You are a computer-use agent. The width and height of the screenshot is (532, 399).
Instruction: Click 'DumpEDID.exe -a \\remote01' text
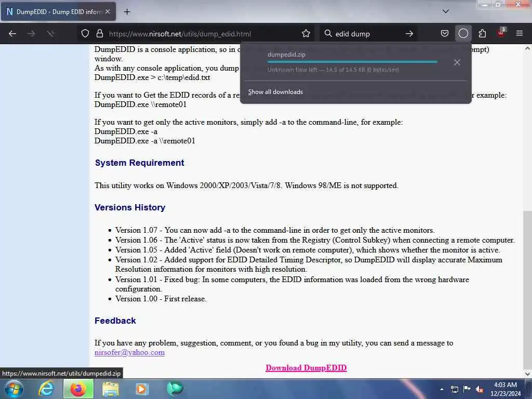tap(145, 141)
